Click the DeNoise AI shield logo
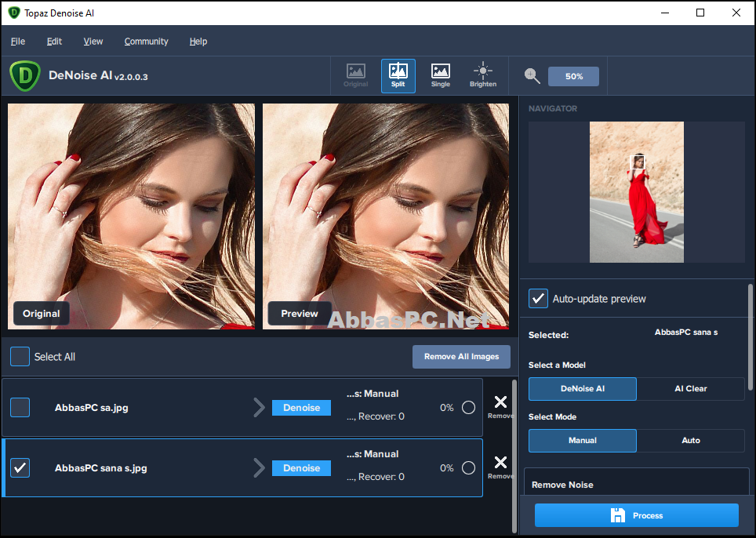The image size is (756, 538). click(25, 76)
